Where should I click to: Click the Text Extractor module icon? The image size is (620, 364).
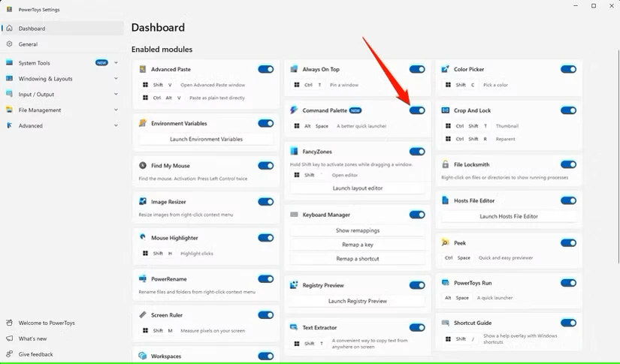(x=294, y=327)
